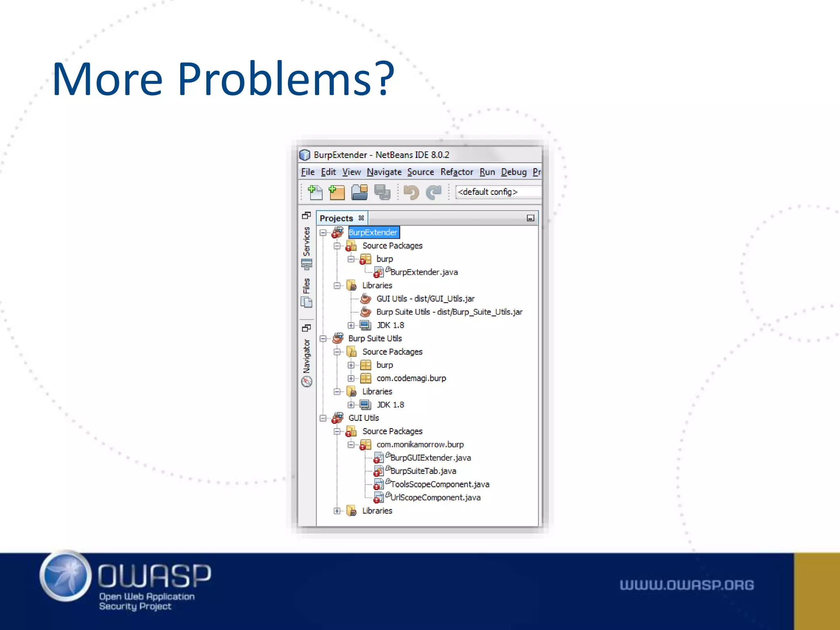Click the Open Project toolbar icon
This screenshot has width=840, height=630.
tap(359, 192)
